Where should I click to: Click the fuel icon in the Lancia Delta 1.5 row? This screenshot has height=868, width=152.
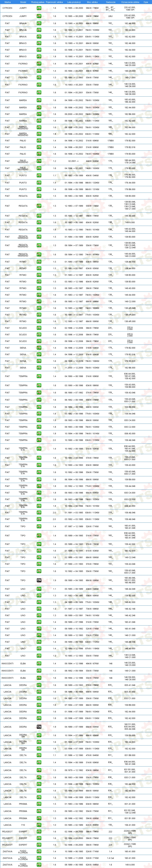point(39,770)
